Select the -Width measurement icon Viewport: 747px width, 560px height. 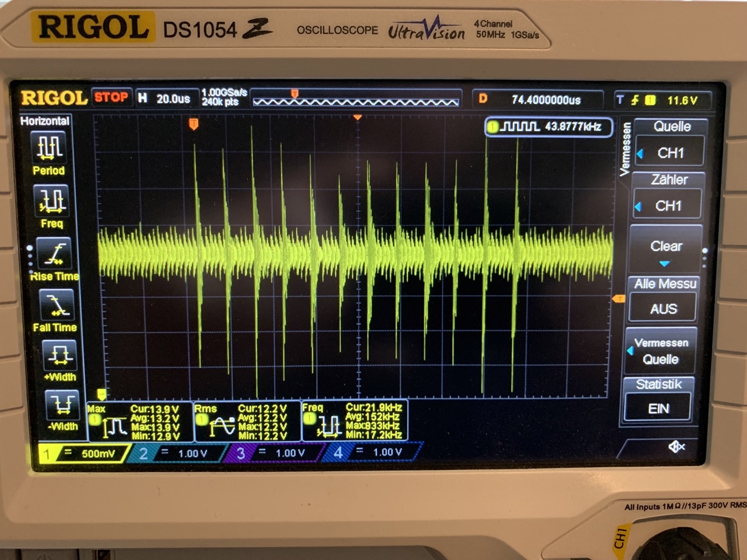click(62, 404)
